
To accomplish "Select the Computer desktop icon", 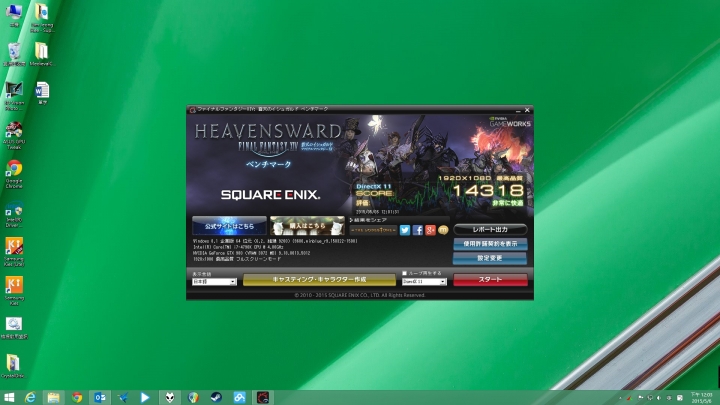I will [14, 15].
